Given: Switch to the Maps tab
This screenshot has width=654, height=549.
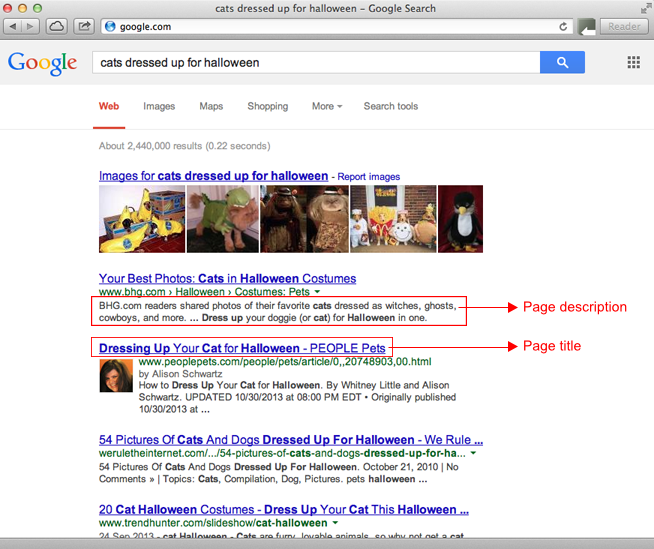Looking at the screenshot, I should (x=211, y=106).
